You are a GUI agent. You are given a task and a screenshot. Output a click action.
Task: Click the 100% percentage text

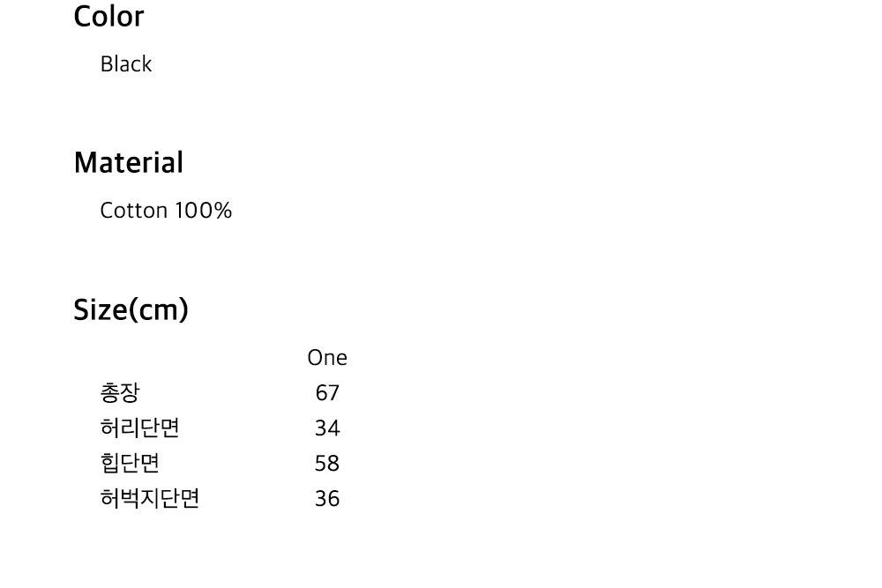[203, 211]
